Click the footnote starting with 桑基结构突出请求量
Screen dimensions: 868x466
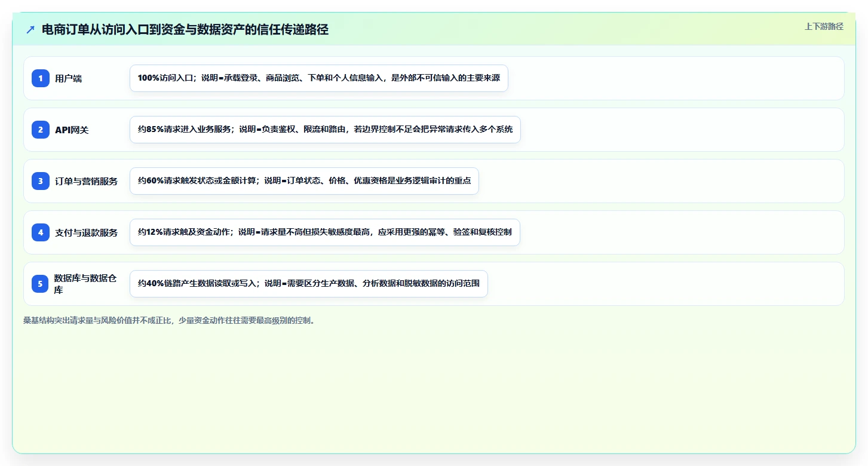point(169,320)
